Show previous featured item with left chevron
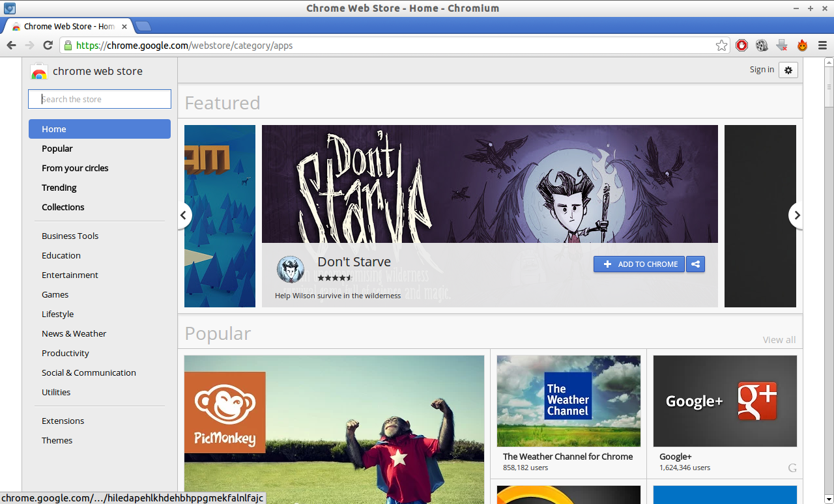The width and height of the screenshot is (834, 504). (184, 216)
